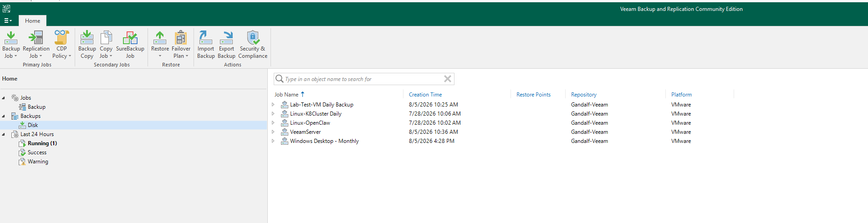This screenshot has width=868, height=223.
Task: Sort by the Platform column
Action: click(681, 95)
